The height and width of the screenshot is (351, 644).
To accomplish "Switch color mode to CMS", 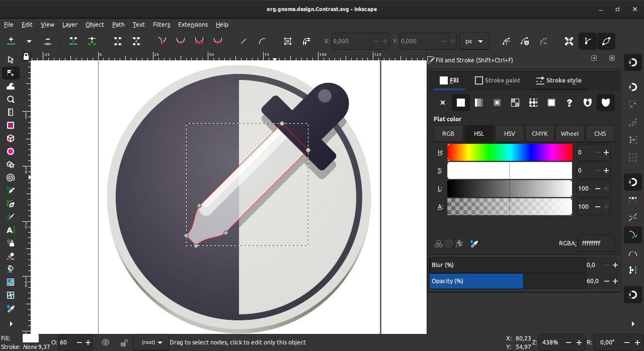I will coord(600,134).
